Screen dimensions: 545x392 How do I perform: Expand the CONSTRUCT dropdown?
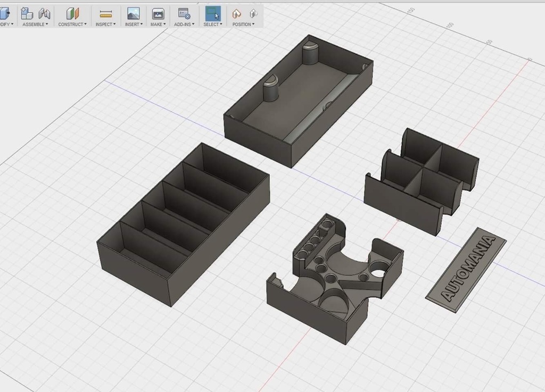72,24
